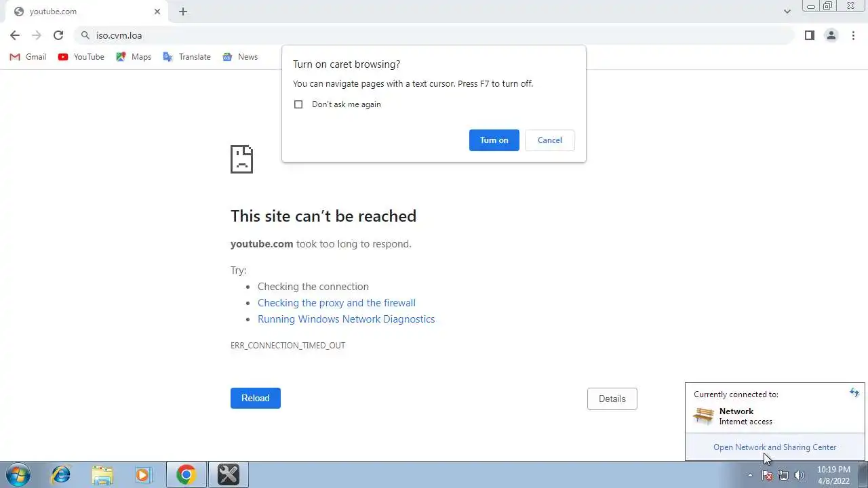The image size is (868, 488).
Task: Open the News bookmark
Action: [240, 57]
